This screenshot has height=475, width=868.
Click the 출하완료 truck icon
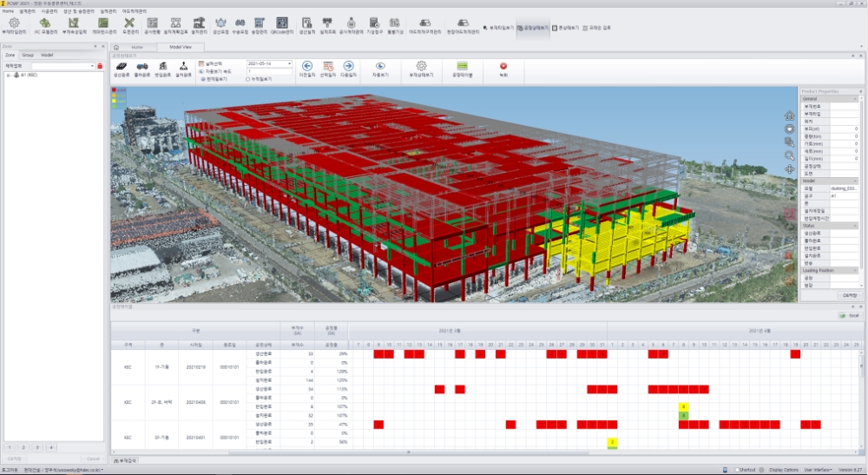141,68
